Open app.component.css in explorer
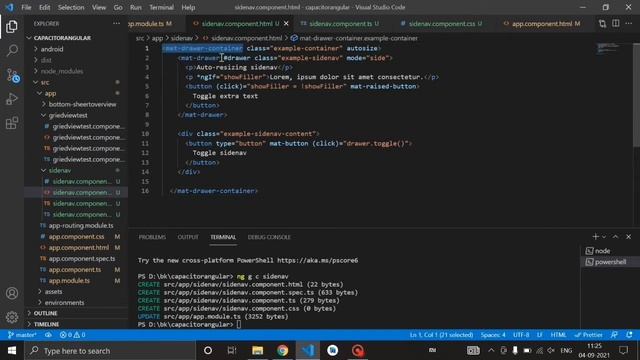This screenshot has height=360, width=640. (76, 236)
